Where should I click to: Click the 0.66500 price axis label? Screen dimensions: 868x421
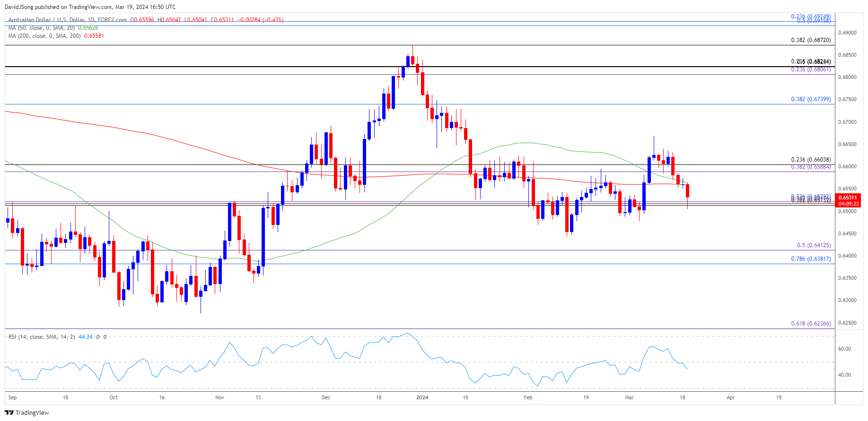click(x=847, y=144)
